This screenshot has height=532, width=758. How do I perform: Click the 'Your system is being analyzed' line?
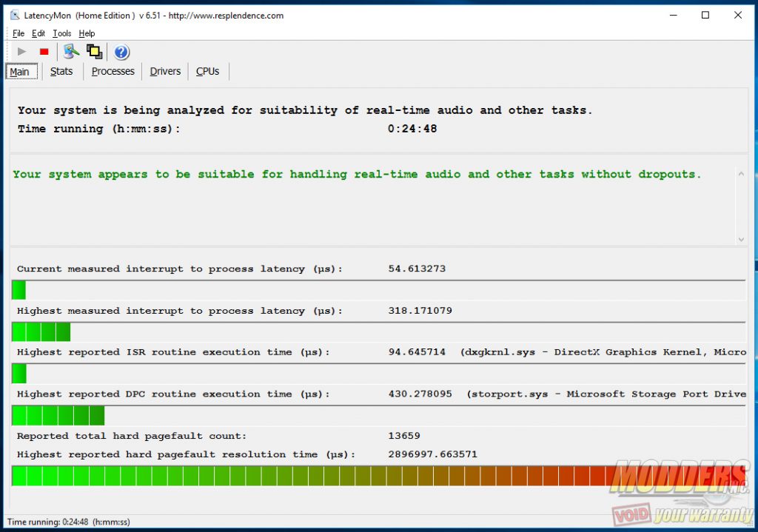click(x=305, y=110)
